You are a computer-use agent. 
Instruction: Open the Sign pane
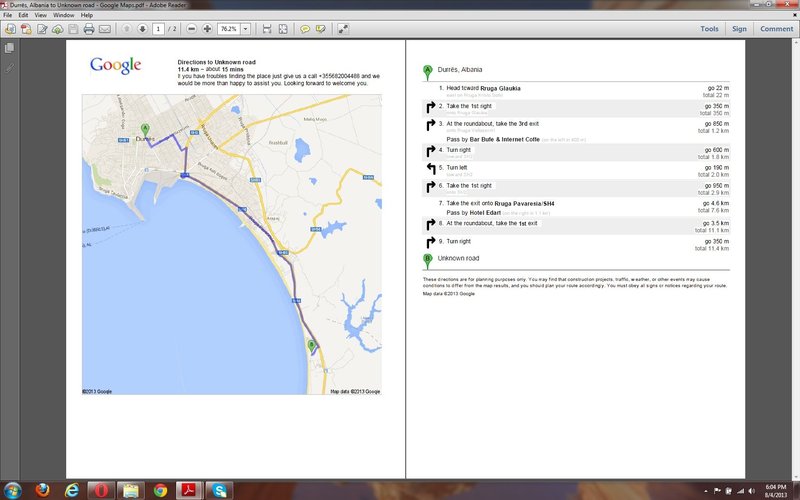[739, 29]
